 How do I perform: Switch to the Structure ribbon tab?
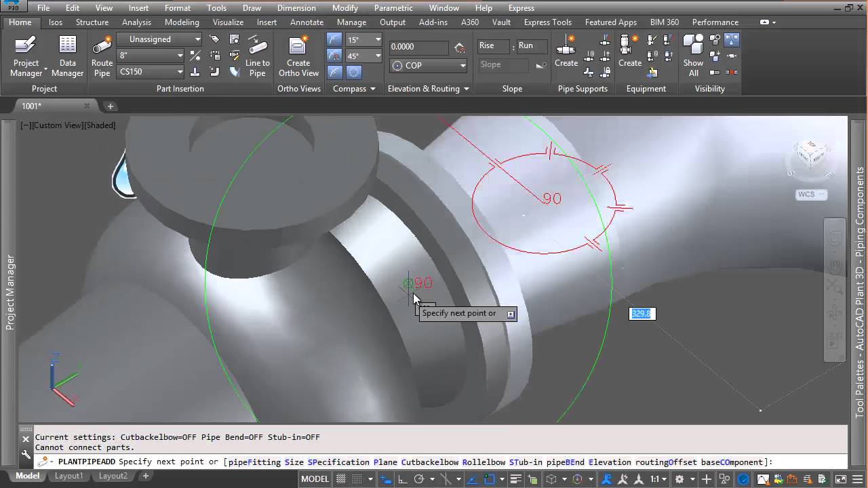point(92,22)
